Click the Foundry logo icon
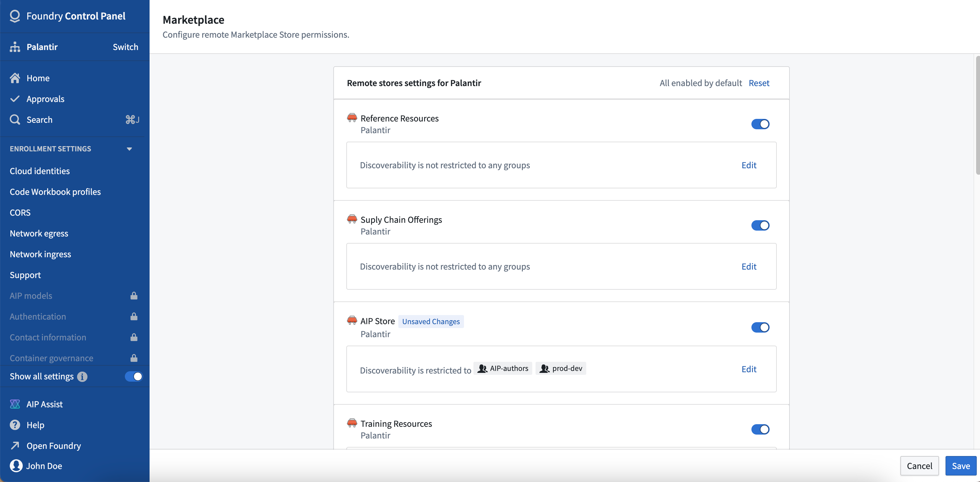 (x=15, y=16)
